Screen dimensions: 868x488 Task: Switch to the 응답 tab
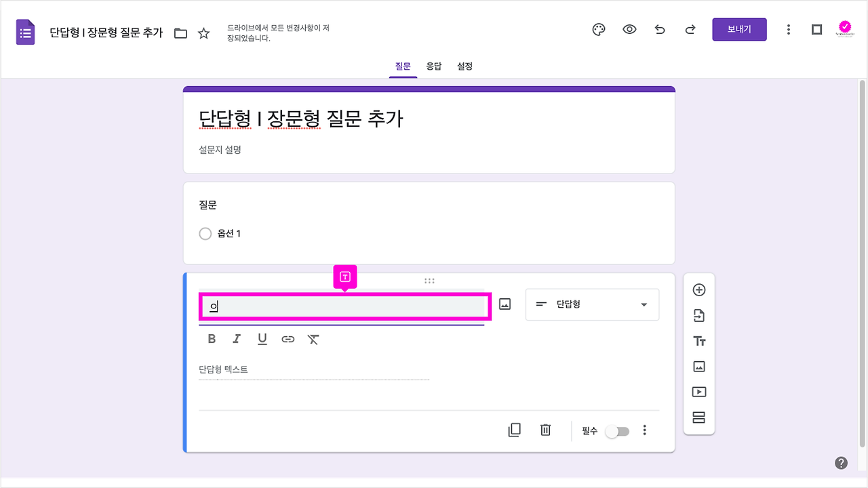click(434, 66)
